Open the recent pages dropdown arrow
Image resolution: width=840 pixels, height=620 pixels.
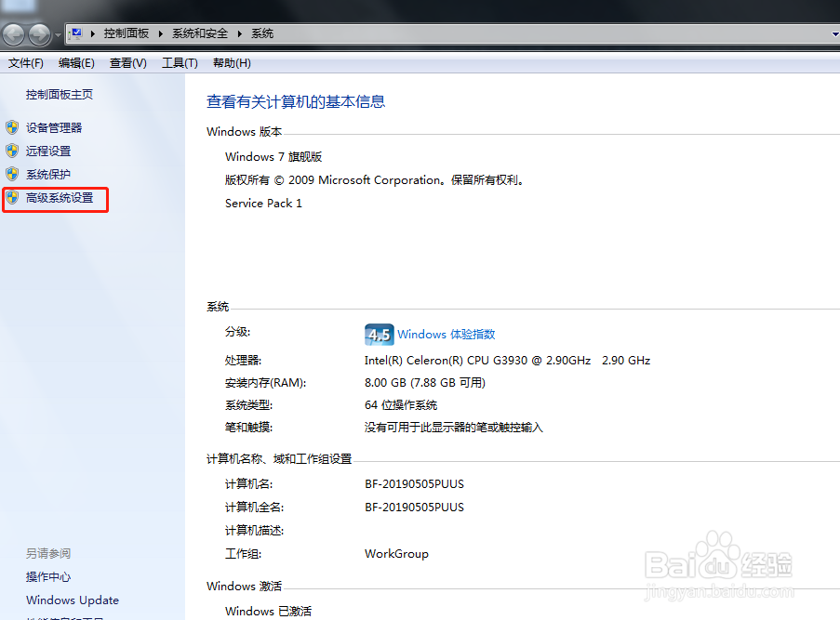point(58,35)
